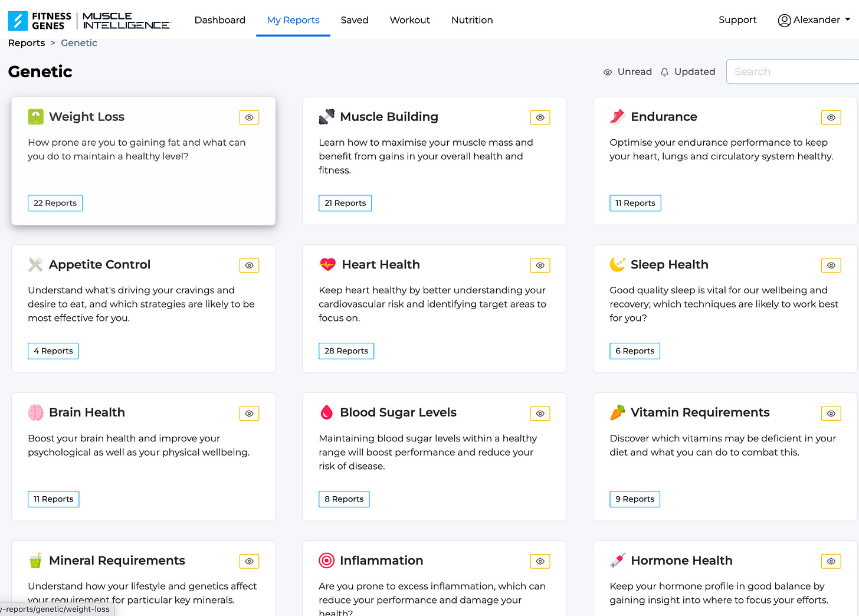Click the Endurance running shoe icon
The height and width of the screenshot is (616, 859).
[x=617, y=116]
